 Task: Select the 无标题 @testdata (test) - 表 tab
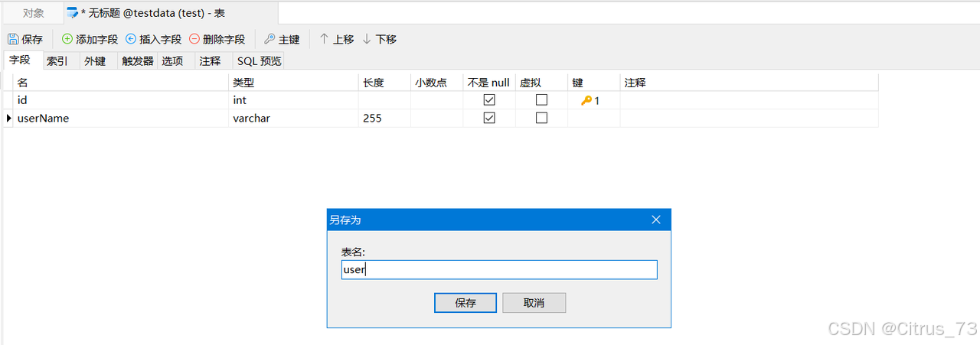(171, 13)
